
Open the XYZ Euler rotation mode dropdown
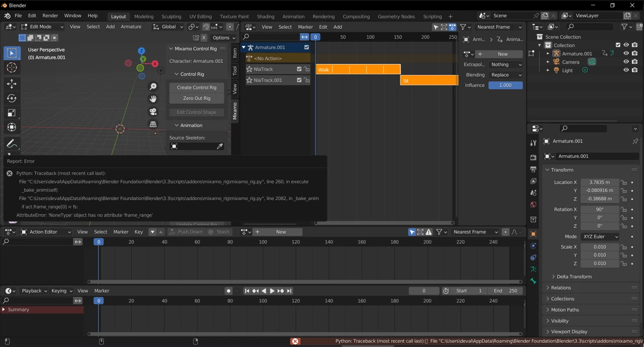point(600,237)
